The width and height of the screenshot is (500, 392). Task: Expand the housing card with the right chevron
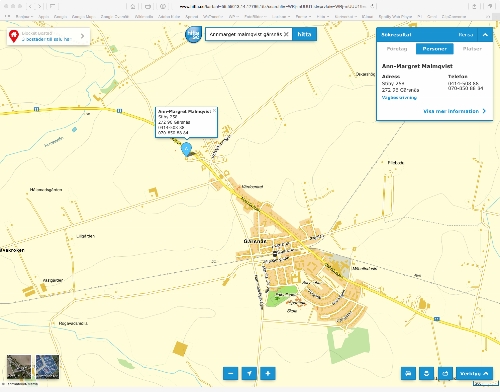coord(82,36)
